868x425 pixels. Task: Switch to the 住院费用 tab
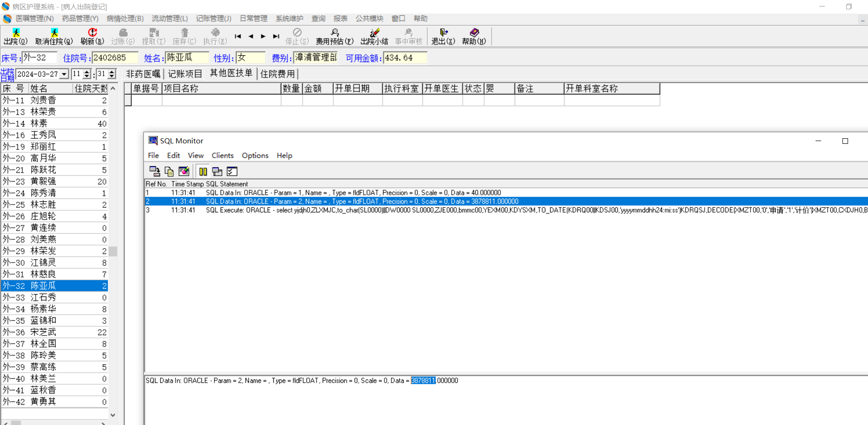278,74
